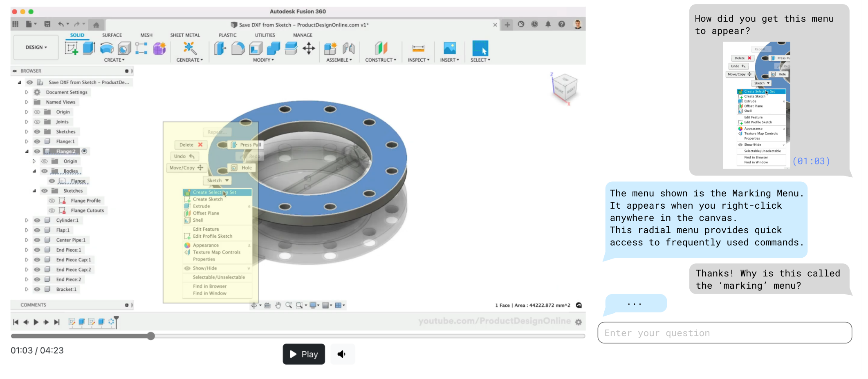Select the Joint tool icon
Image resolution: width=868 pixels, height=379 pixels.
point(348,48)
